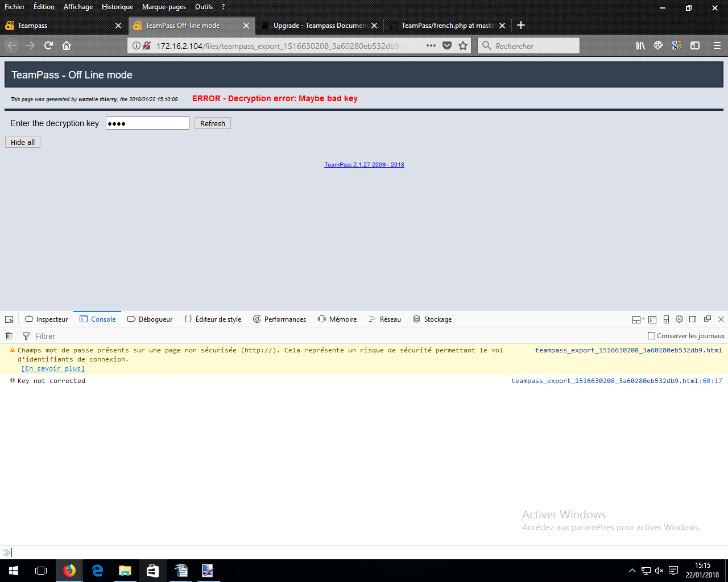Screen dimensions: 728x582
Task: Go to homepage with the home icon
Action: (x=67, y=45)
